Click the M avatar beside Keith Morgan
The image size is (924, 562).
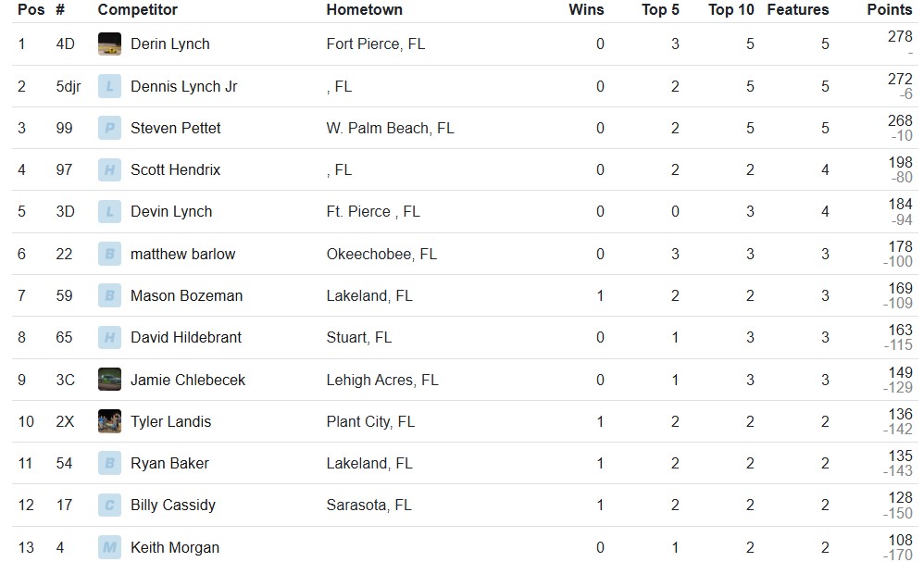pos(109,547)
